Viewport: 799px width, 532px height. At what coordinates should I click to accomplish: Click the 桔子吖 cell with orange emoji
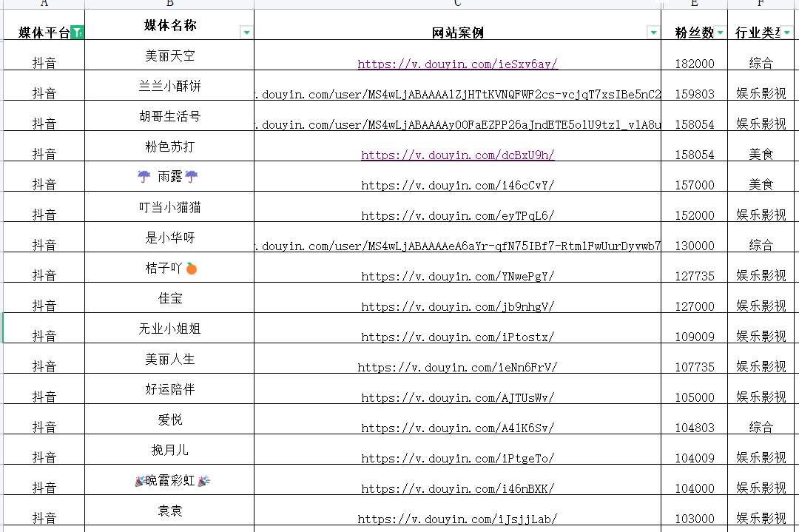pos(169,268)
